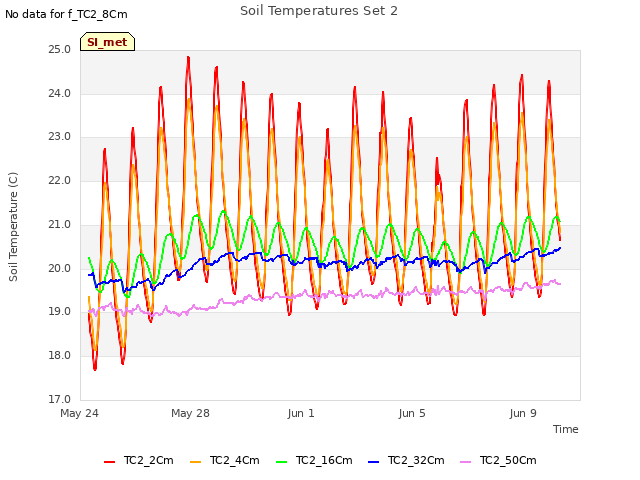Click the red TC2_2Cm legend swatch

pyautogui.click(x=109, y=462)
